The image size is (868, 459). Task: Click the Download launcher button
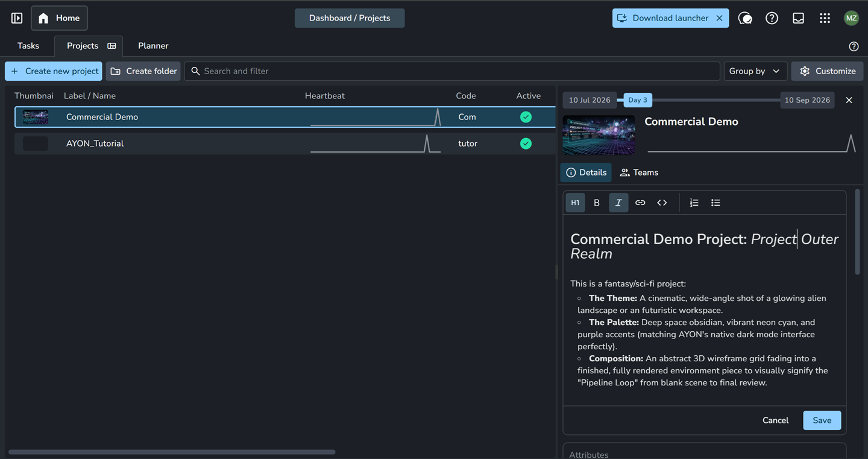tap(663, 18)
